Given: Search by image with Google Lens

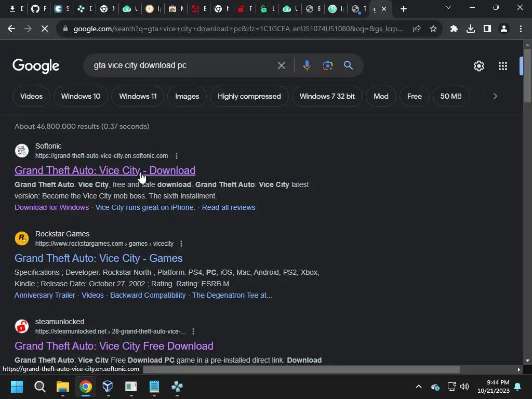Looking at the screenshot, I should [328, 65].
